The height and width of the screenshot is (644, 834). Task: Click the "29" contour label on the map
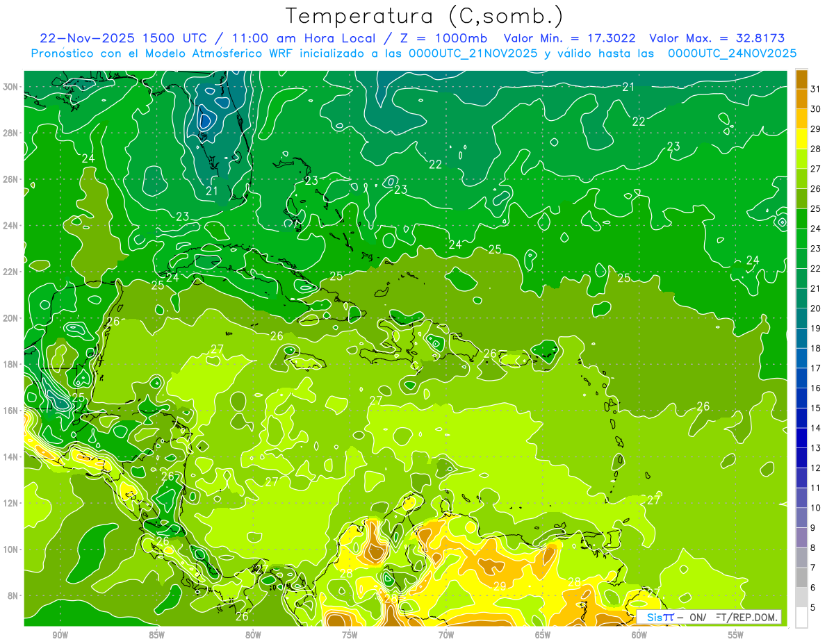[500, 586]
